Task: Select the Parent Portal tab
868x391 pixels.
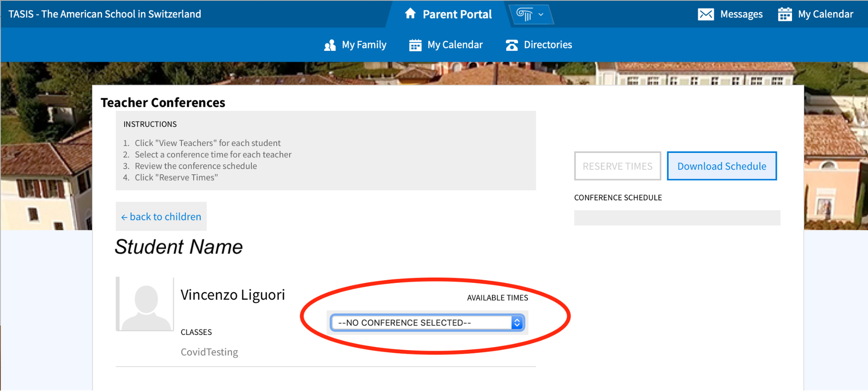Action: [448, 14]
